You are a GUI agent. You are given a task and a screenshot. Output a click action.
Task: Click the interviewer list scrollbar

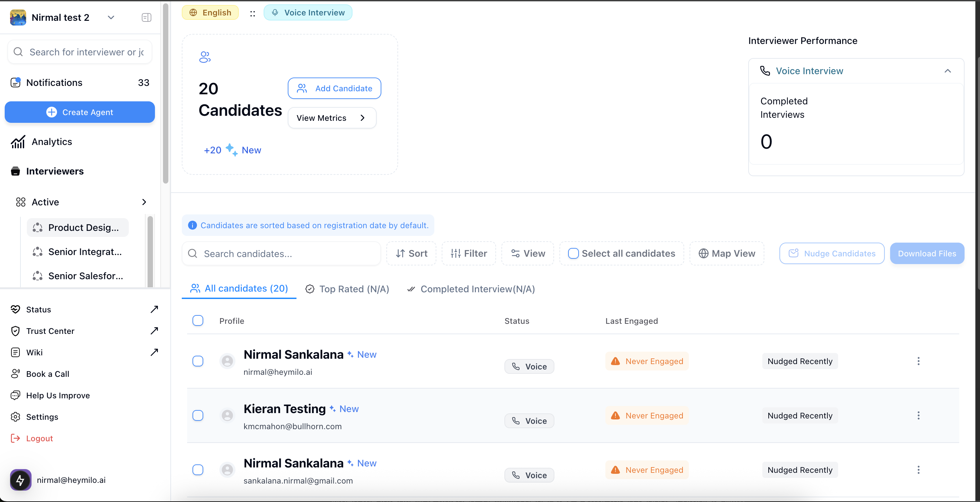150,251
